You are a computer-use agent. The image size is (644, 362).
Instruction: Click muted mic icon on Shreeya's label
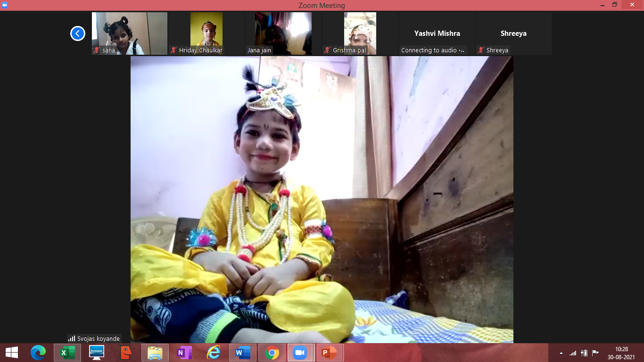[481, 50]
